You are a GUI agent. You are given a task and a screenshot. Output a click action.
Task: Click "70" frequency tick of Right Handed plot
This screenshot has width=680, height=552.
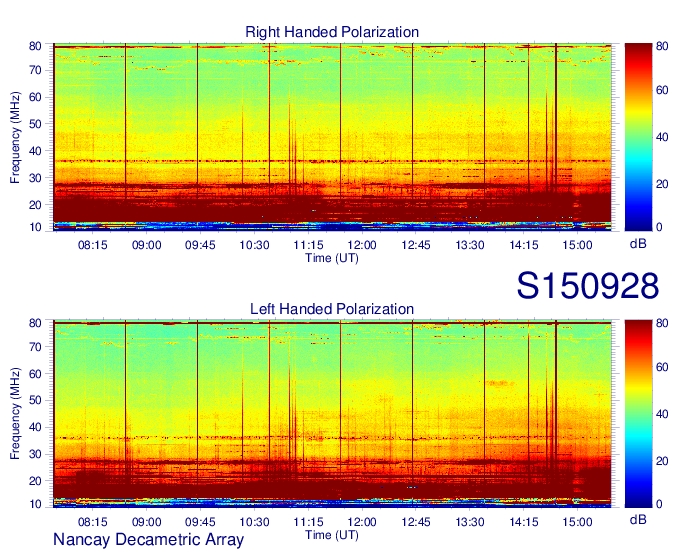coord(35,70)
